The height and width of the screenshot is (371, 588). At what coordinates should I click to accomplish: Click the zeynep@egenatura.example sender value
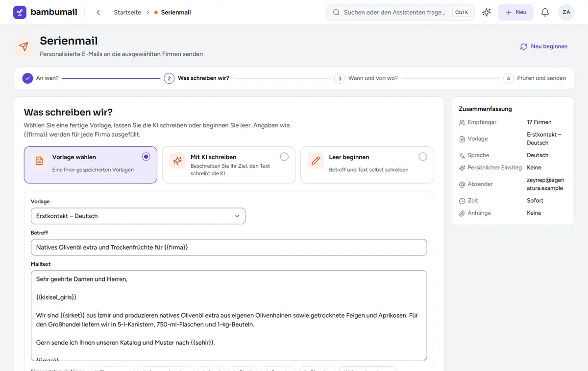pos(545,184)
